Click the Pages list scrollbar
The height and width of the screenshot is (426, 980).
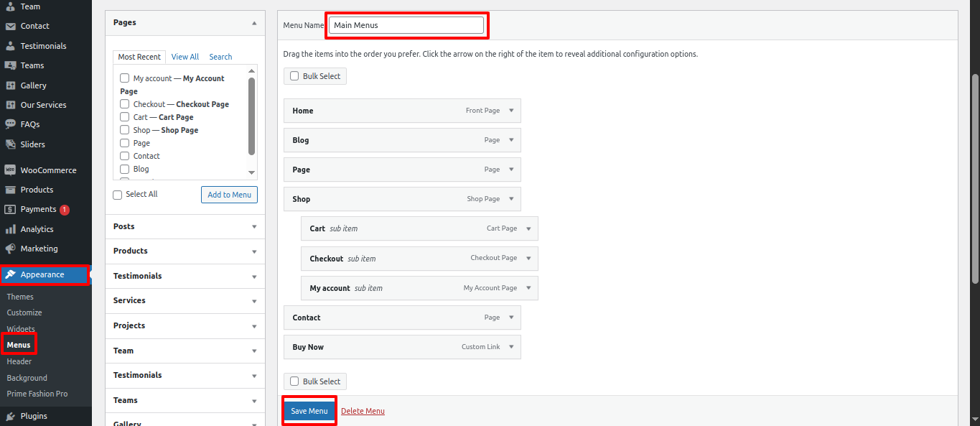point(251,115)
